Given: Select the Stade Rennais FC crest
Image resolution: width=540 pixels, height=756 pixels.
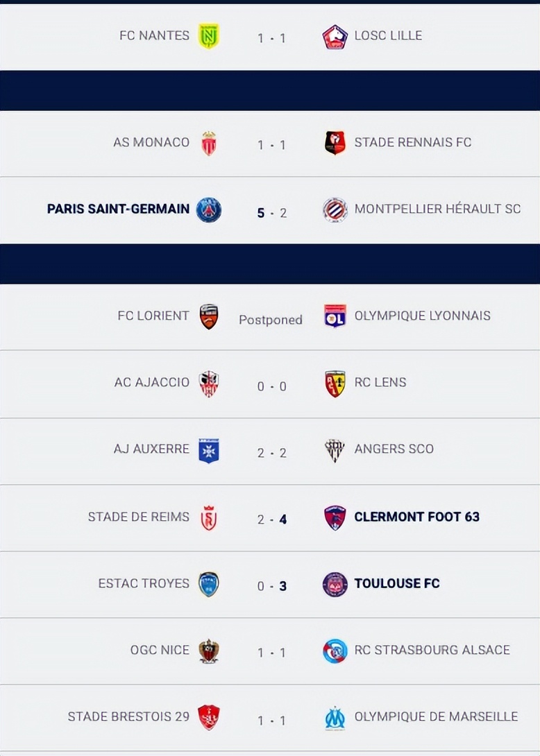Looking at the screenshot, I should click(335, 143).
